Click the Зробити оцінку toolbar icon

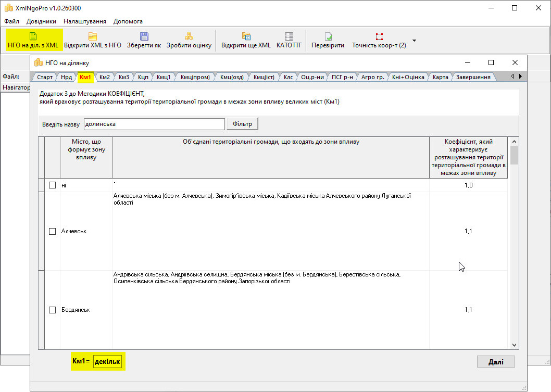[x=189, y=36]
